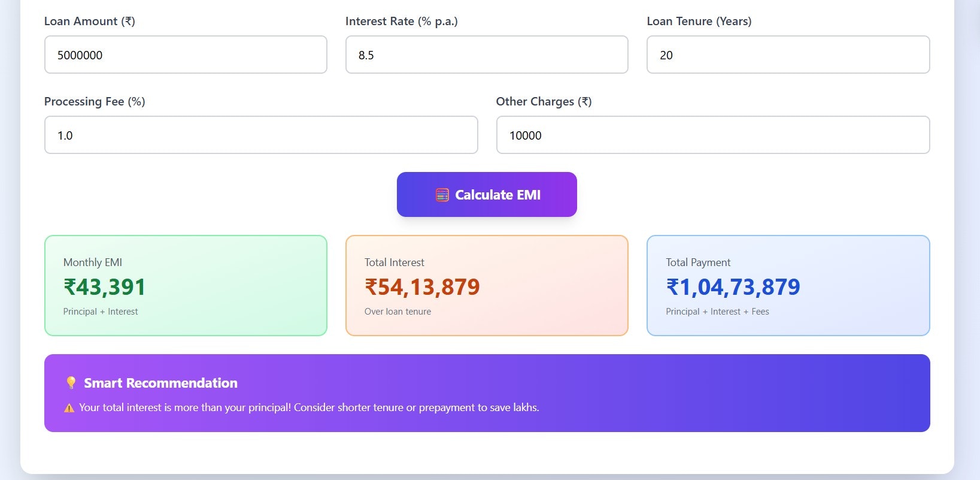Click the Principal + Interest caption
Viewport: 980px width, 480px height.
101,312
